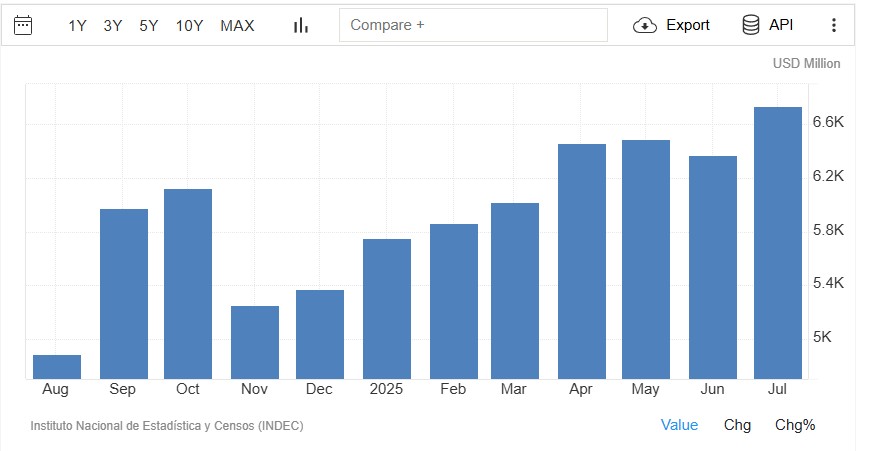
Task: Switch to the Chg display mode
Action: (x=737, y=425)
